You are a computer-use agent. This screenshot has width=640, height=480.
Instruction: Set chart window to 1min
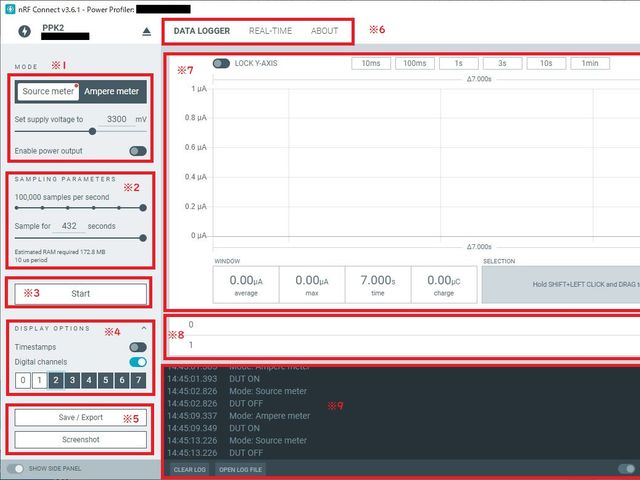click(590, 63)
